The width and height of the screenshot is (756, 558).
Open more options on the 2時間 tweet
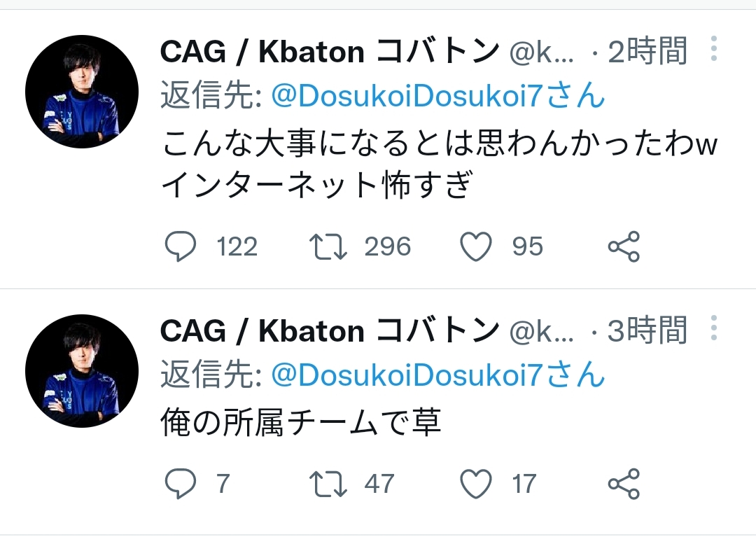[x=713, y=49]
